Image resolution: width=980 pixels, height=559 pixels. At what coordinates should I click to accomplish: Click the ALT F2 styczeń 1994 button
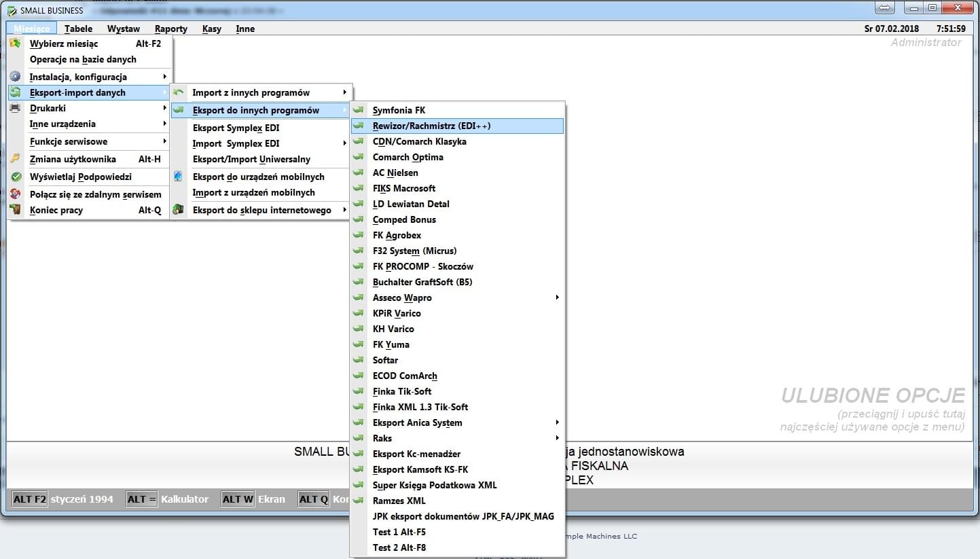tap(62, 499)
